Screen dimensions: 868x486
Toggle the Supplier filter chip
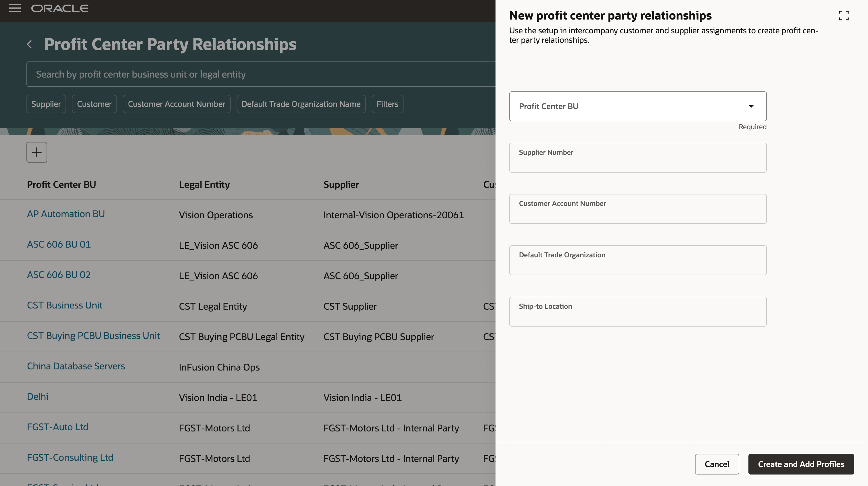coord(46,104)
